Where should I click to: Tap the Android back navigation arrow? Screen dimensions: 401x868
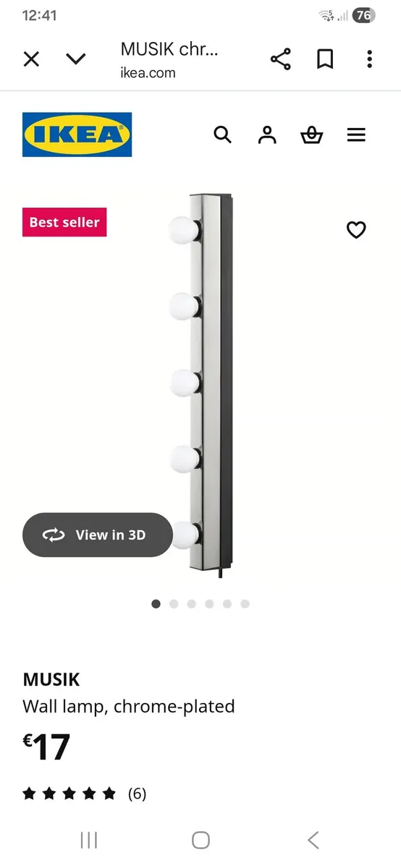(313, 840)
